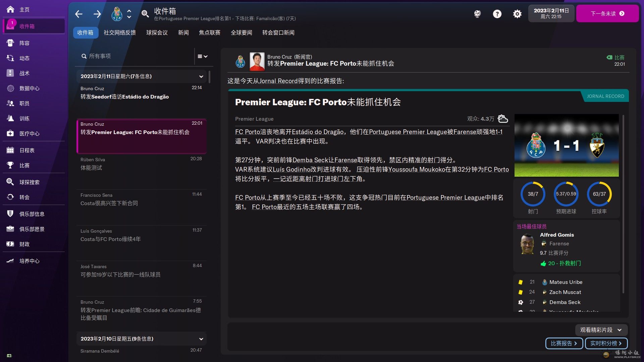Click the date 2023年2月11日 button
This screenshot has width=644, height=362.
(551, 13)
